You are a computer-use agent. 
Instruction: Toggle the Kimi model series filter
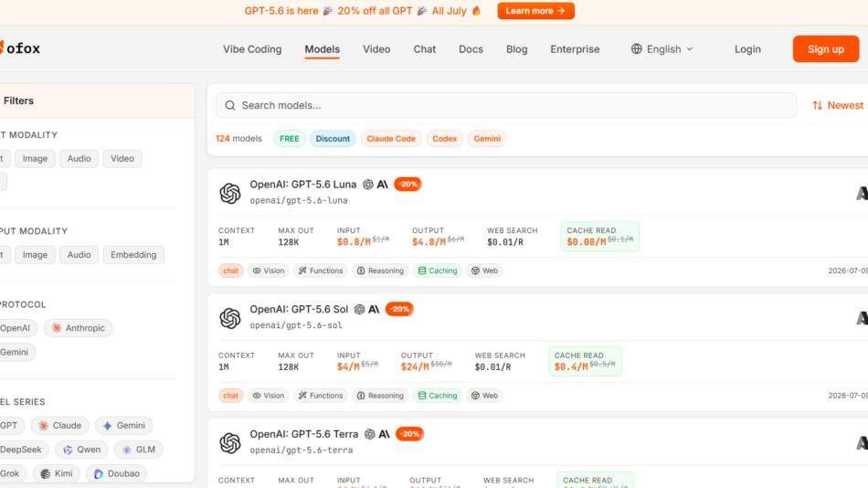(x=57, y=473)
